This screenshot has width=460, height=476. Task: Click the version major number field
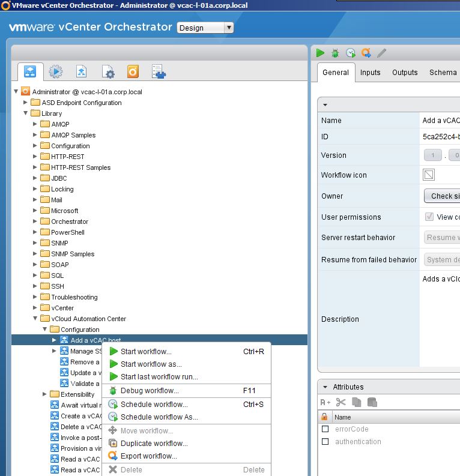point(432,155)
